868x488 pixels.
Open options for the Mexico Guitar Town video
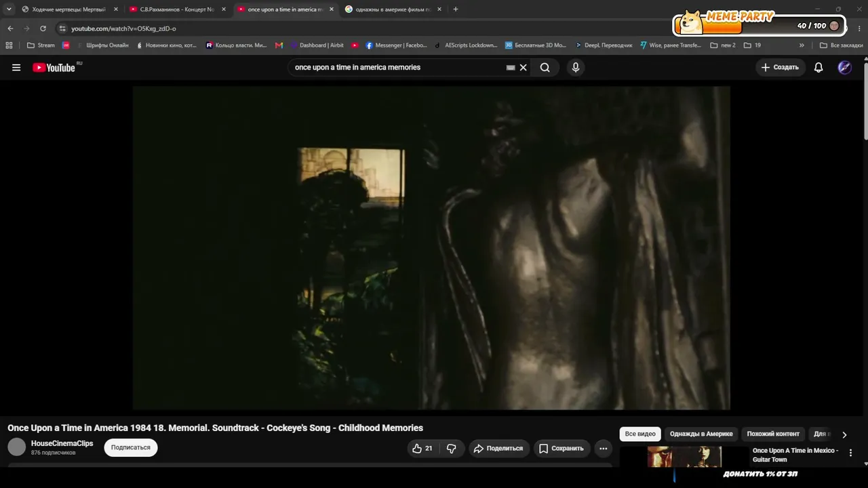click(850, 453)
